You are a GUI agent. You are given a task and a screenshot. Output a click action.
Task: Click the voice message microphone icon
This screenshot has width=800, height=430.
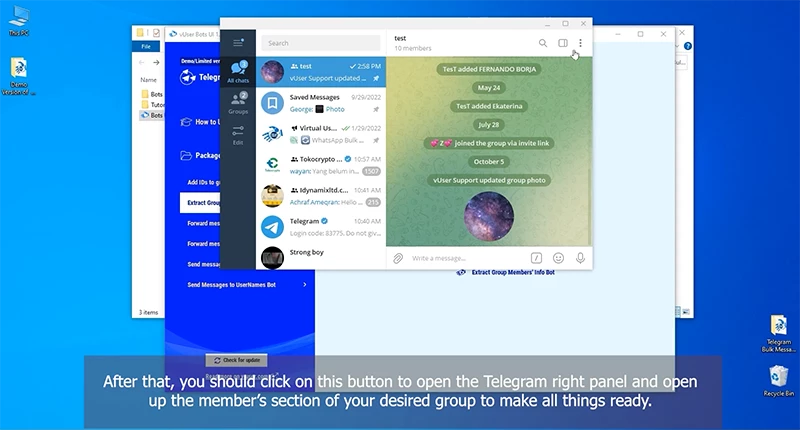[580, 258]
